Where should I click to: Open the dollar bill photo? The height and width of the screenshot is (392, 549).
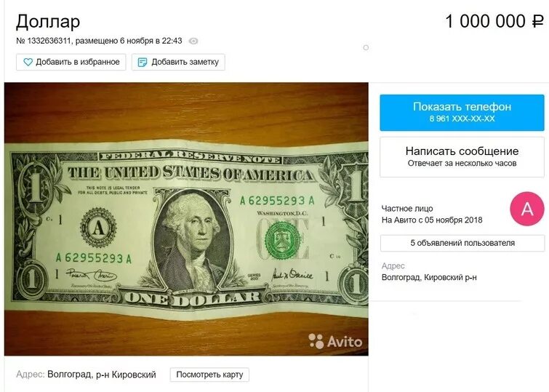coord(186,219)
